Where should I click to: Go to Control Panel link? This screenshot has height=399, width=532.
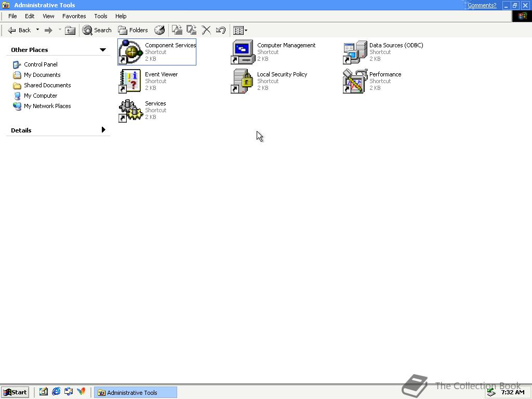click(x=41, y=64)
